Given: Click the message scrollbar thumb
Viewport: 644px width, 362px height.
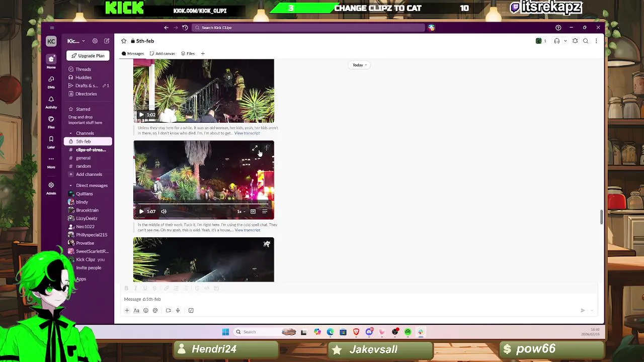Looking at the screenshot, I should (x=601, y=218).
